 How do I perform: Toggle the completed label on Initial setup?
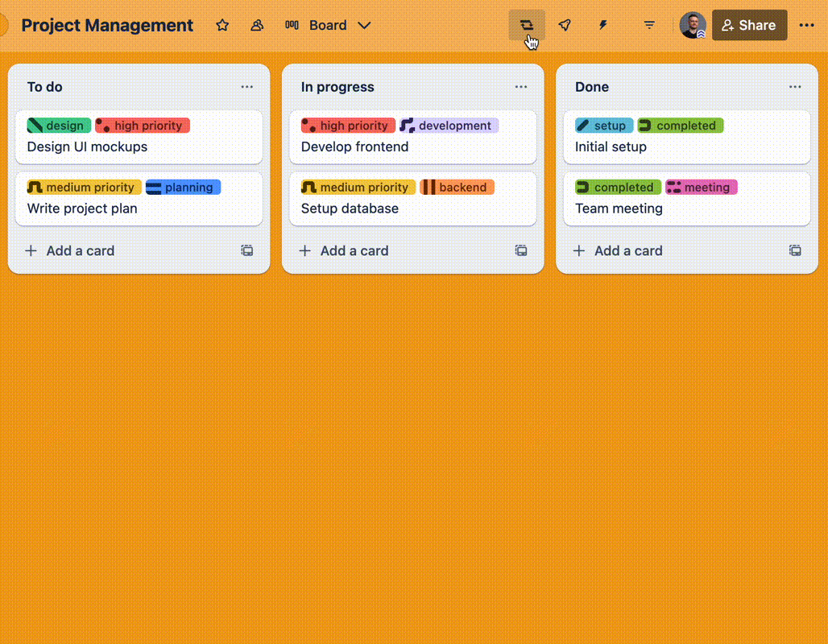click(680, 126)
